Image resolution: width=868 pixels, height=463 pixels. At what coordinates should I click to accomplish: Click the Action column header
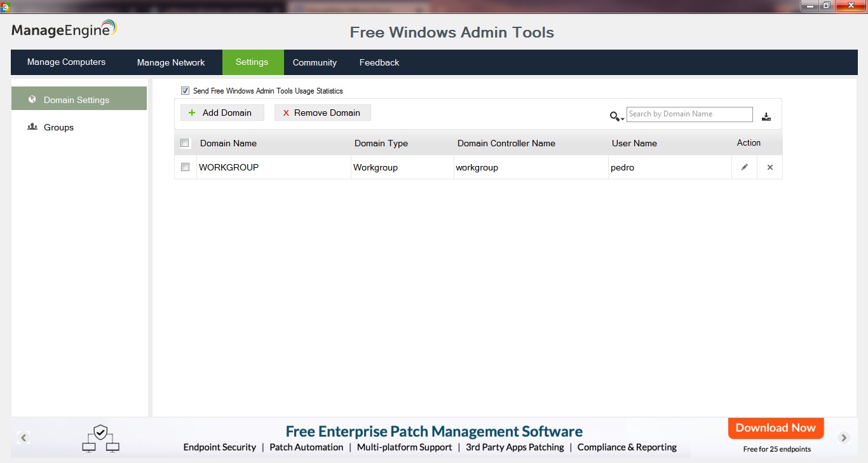point(749,142)
